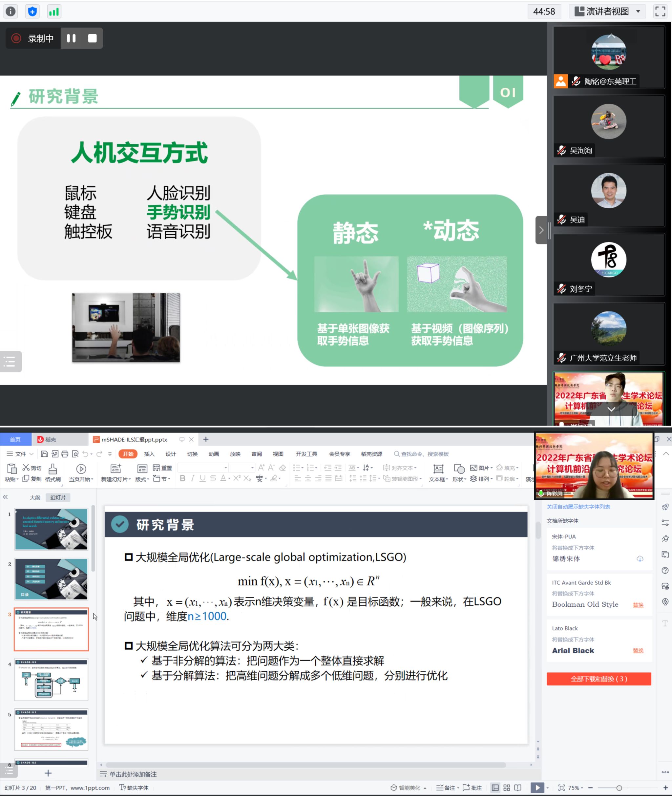Click the fullscreen icon in meeting toolbar
Viewport: 672px width, 796px height.
point(660,11)
